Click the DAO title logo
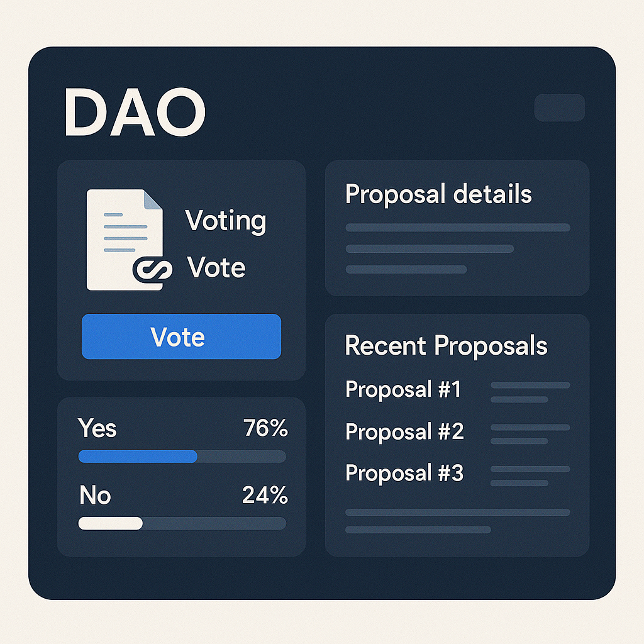The image size is (644, 644). [135, 113]
